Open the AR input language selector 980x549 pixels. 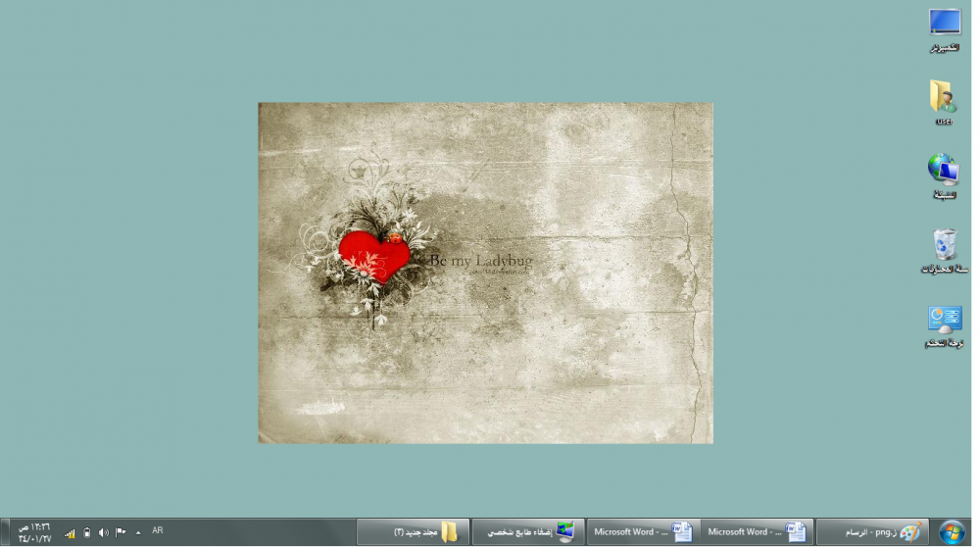click(158, 530)
